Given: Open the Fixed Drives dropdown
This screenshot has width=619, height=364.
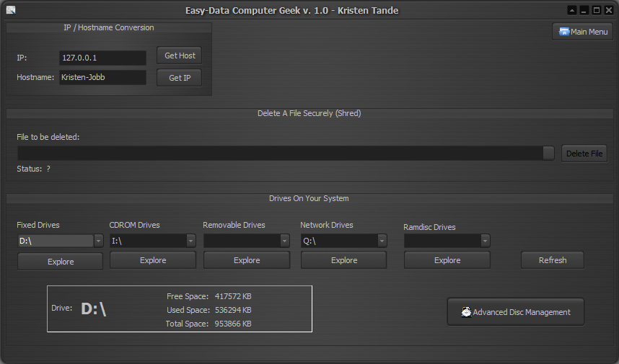Looking at the screenshot, I should (98, 241).
